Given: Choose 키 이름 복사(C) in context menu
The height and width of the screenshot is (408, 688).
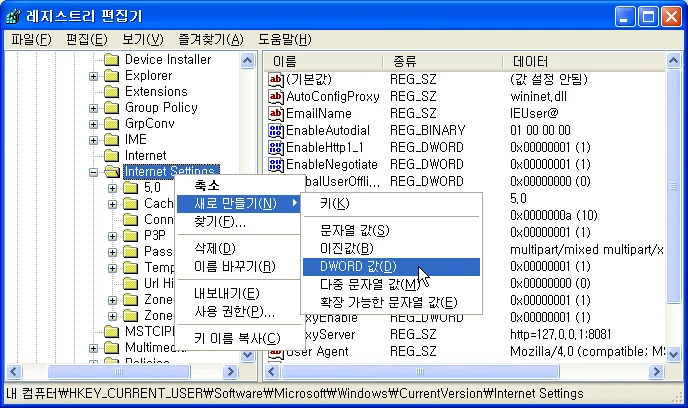Looking at the screenshot, I should tap(238, 339).
